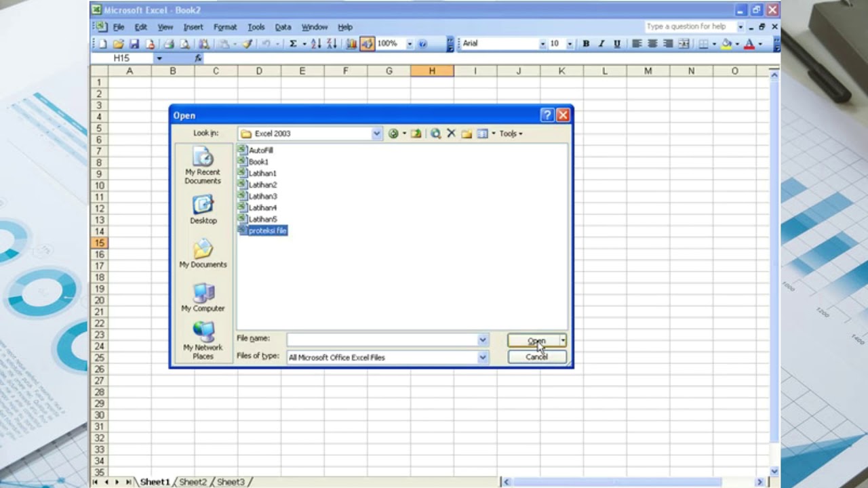Select the file 'Latihan3'

(x=257, y=196)
